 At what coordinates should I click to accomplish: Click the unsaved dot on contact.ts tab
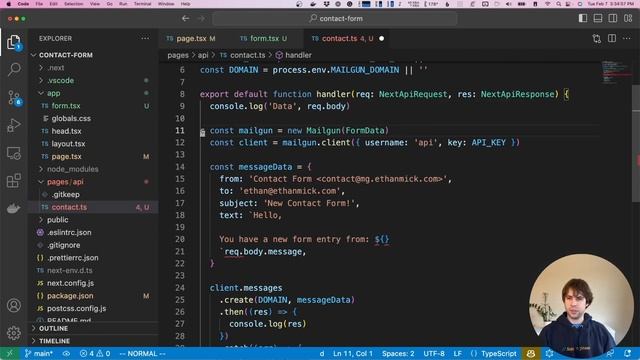tap(381, 38)
